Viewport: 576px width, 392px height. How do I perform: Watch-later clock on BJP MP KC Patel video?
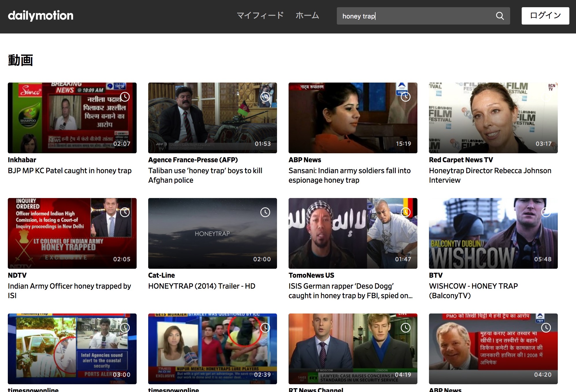point(125,97)
